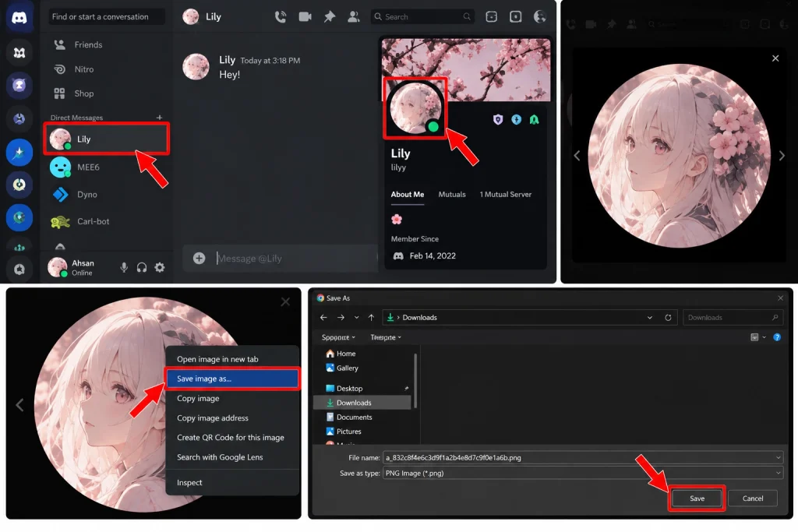
Task: Switch to About Me tab
Action: (407, 194)
